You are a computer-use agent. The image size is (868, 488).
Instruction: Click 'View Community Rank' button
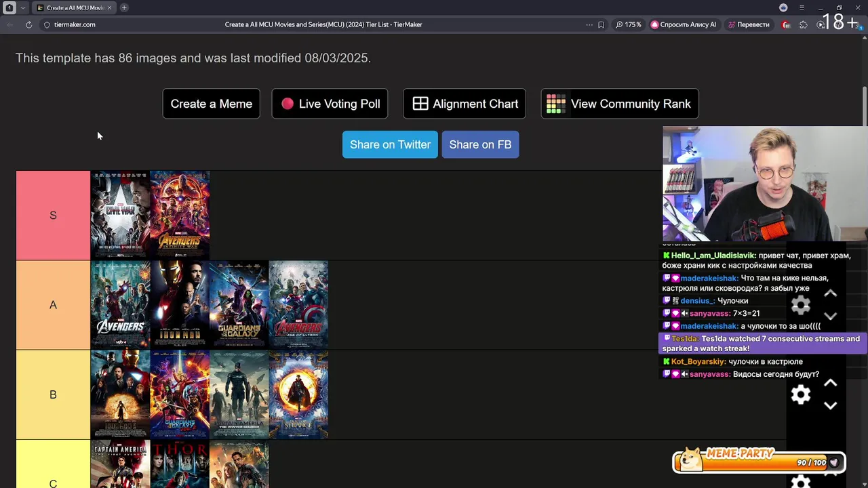point(620,104)
